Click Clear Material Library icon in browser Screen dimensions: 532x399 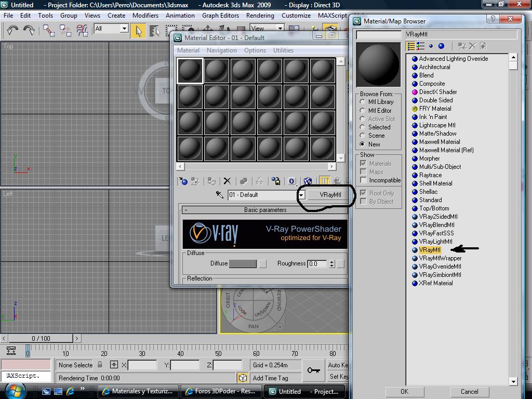(483, 46)
